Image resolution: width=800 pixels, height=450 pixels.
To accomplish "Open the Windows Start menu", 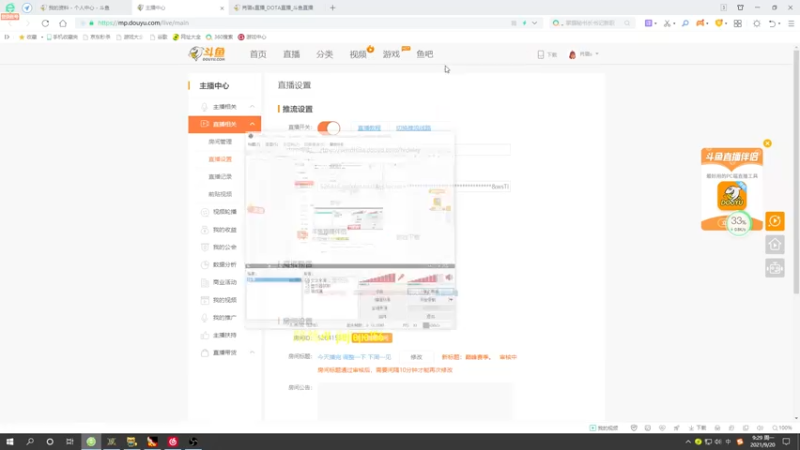I will tap(10, 441).
